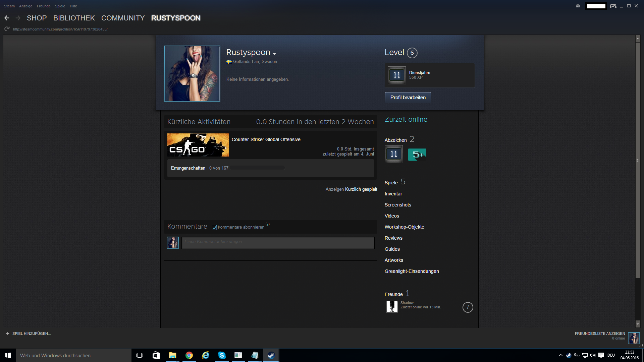Screen dimensions: 644x362
Task: Open the Artworks link
Action: (x=394, y=260)
